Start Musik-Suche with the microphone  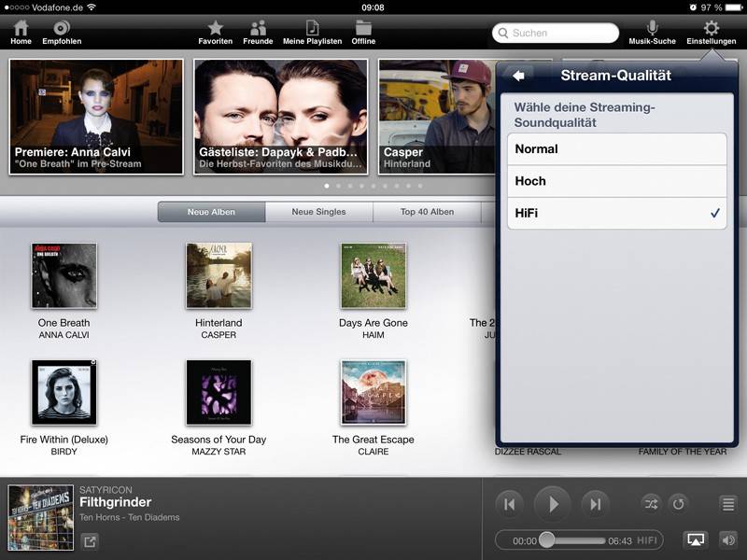652,33
